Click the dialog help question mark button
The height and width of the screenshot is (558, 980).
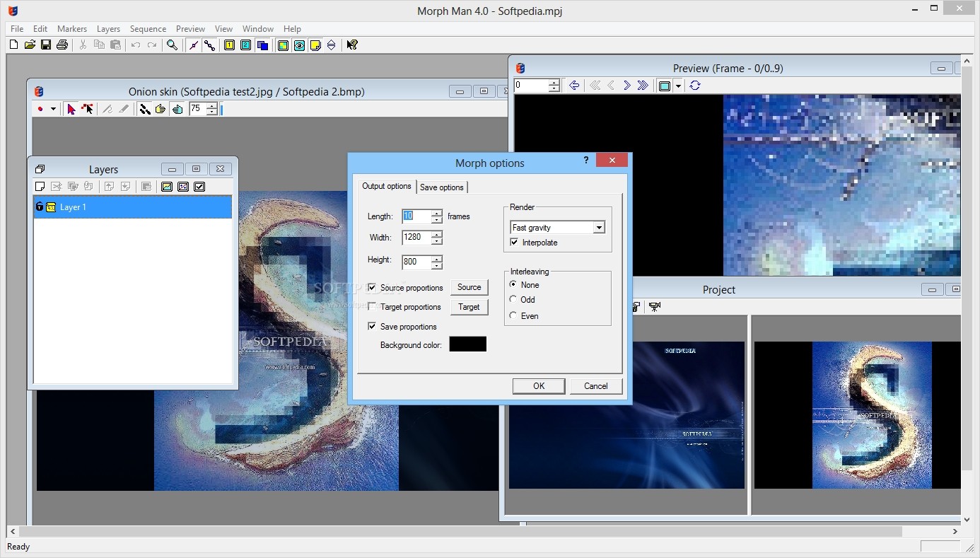[585, 161]
